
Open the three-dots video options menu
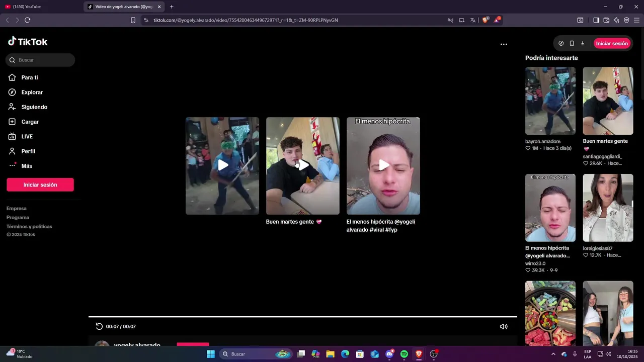[504, 44]
